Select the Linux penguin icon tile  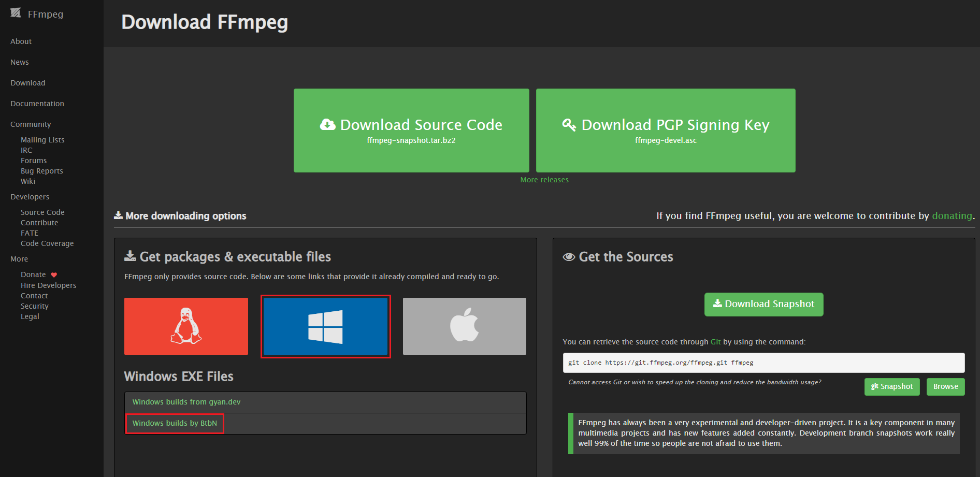[186, 326]
